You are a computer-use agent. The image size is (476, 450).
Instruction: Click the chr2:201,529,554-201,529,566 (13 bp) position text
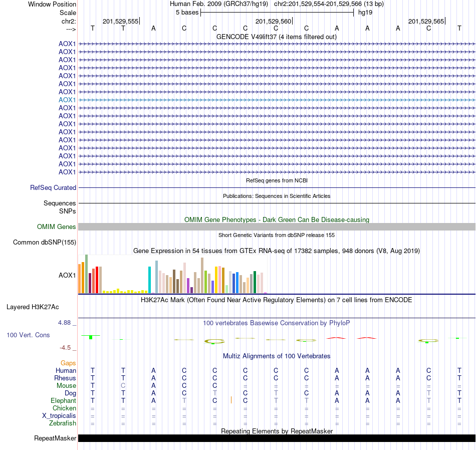(329, 4)
